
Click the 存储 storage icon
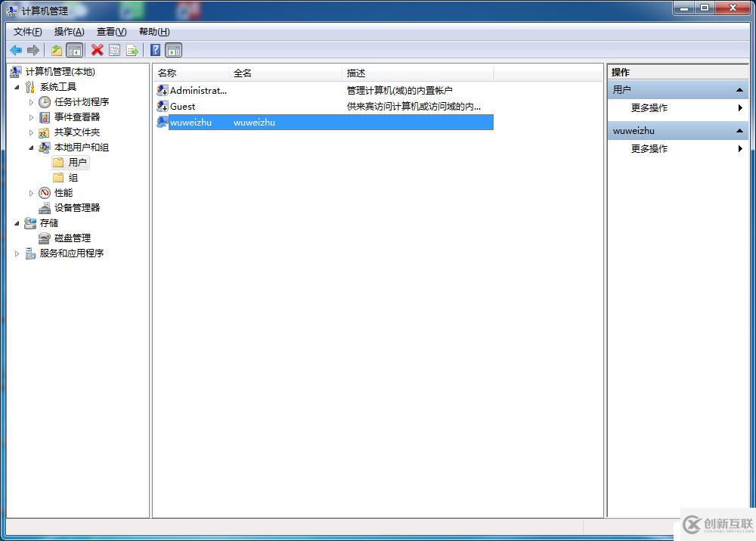click(x=30, y=223)
